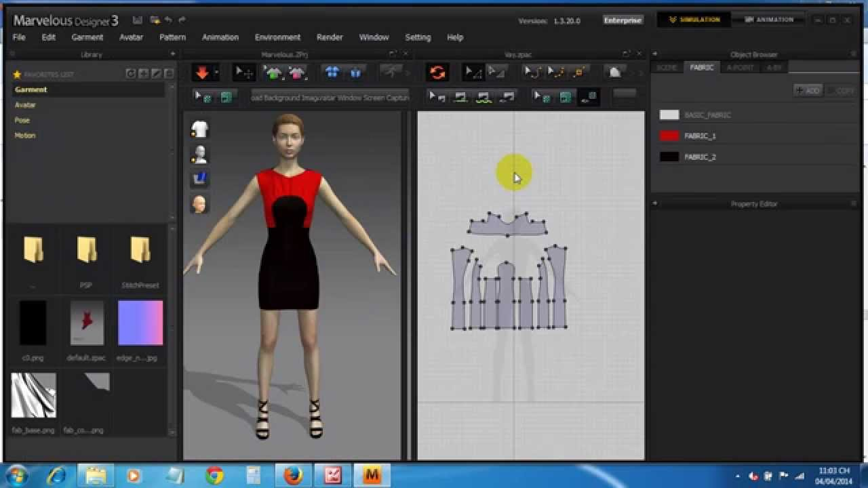Click the Edit Texture arrow in 2D toolbar

[x=542, y=98]
